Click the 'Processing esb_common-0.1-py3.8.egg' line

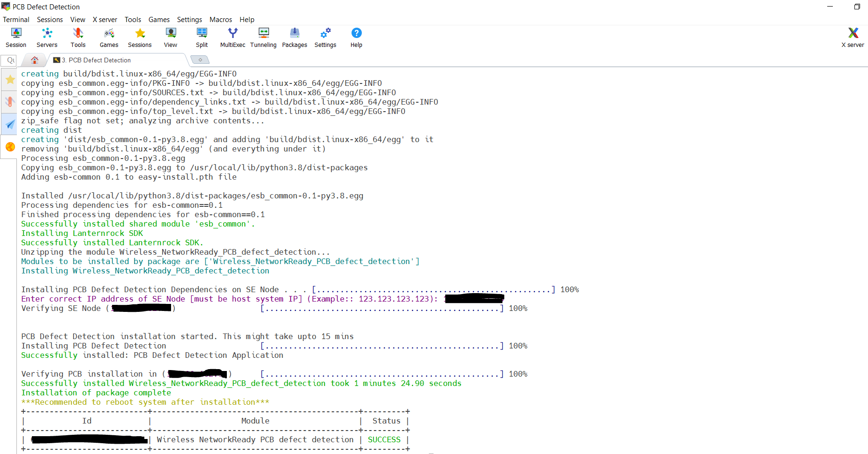[x=103, y=158]
